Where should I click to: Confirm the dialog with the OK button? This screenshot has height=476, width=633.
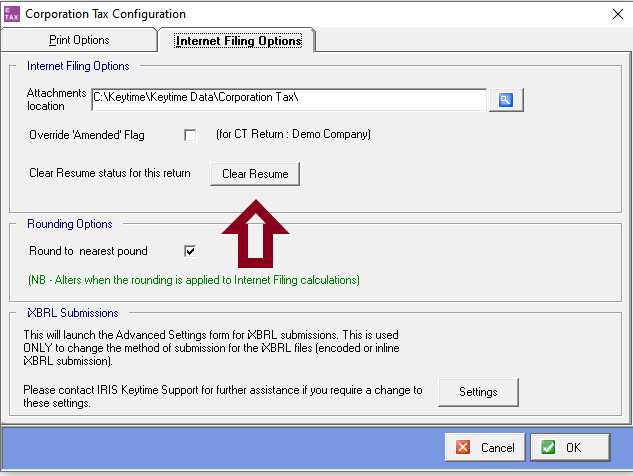coord(570,447)
